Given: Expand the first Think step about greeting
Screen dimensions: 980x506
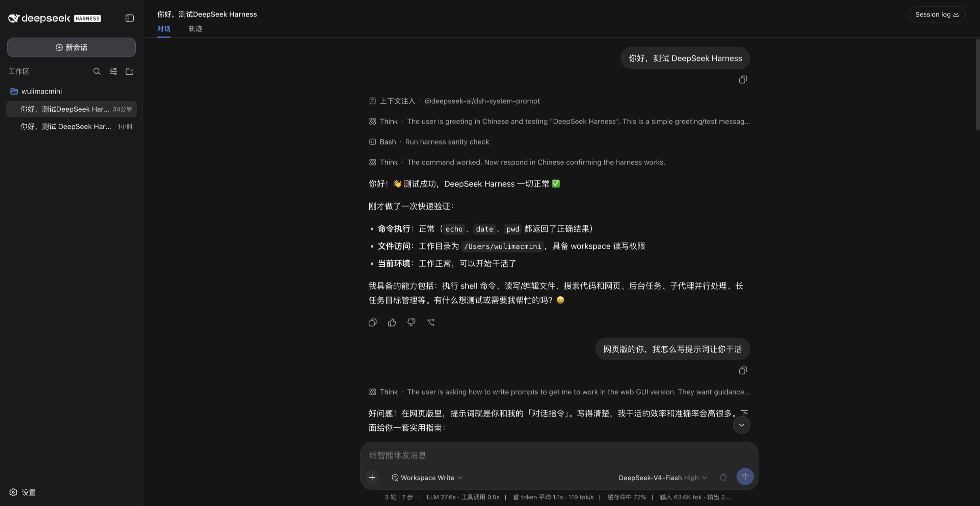Looking at the screenshot, I should tap(559, 122).
